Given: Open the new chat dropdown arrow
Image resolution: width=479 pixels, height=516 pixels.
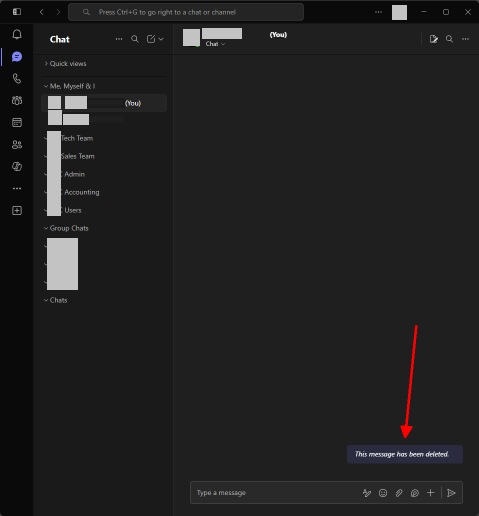Looking at the screenshot, I should click(x=161, y=39).
